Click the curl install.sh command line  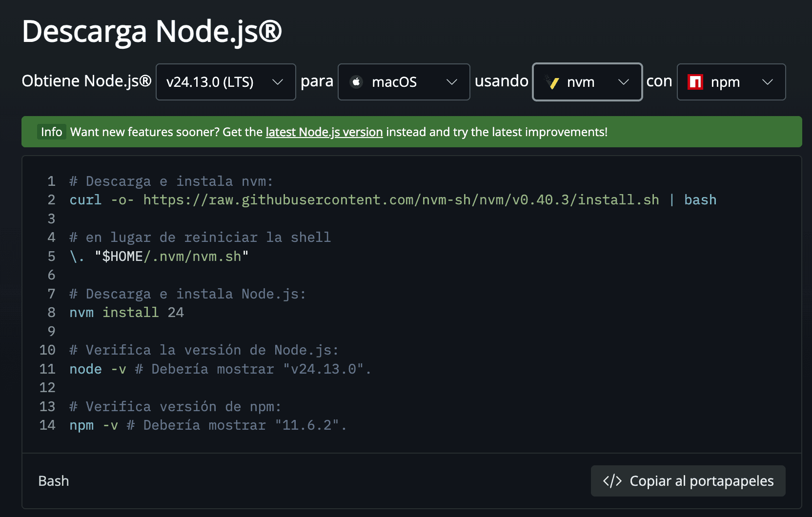click(x=393, y=200)
